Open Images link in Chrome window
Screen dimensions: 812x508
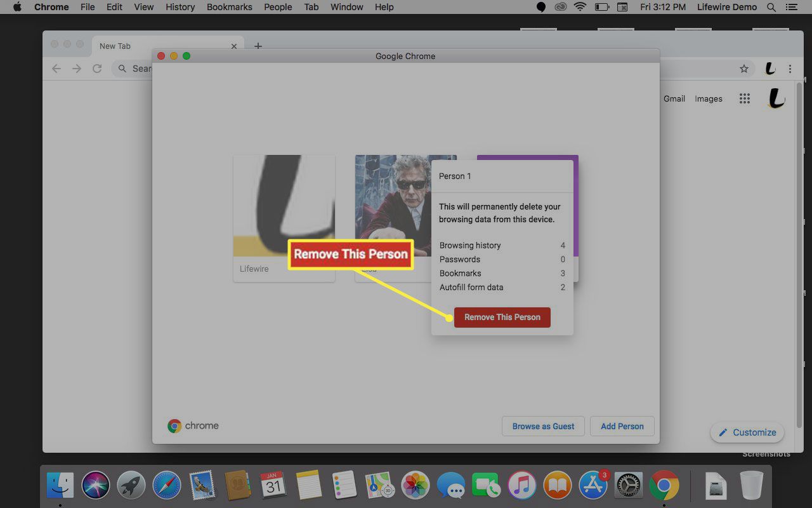point(709,98)
